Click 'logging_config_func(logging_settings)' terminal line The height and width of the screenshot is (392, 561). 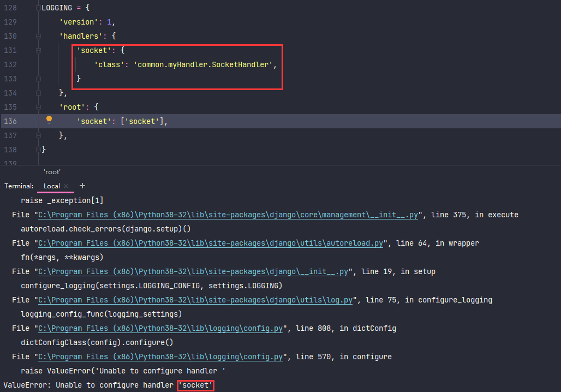point(102,314)
